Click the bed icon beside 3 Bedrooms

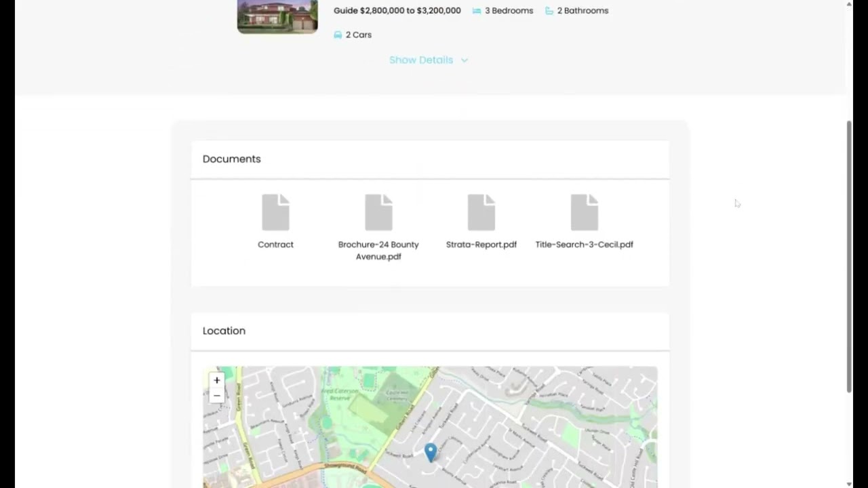point(477,11)
